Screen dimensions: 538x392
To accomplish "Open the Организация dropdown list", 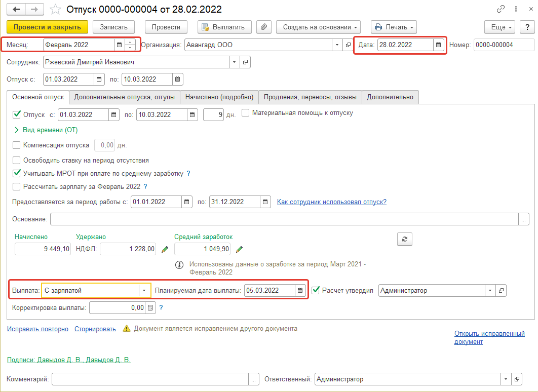I will pyautogui.click(x=337, y=45).
